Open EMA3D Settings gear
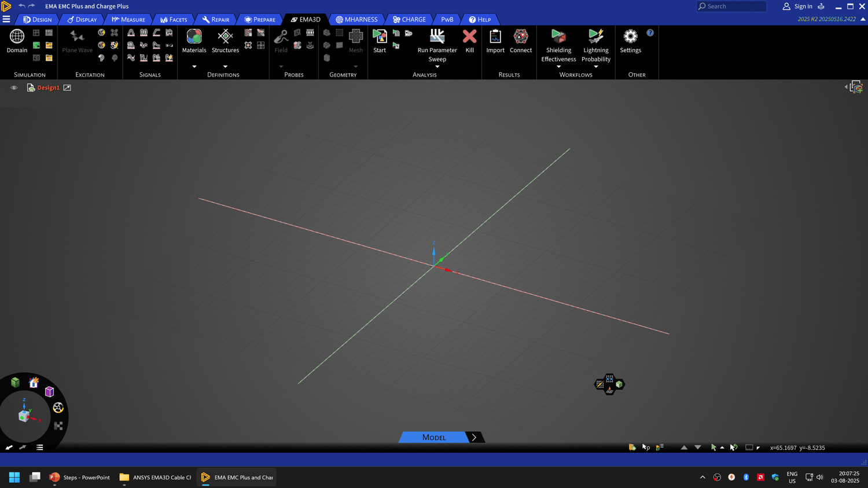 pyautogui.click(x=630, y=41)
